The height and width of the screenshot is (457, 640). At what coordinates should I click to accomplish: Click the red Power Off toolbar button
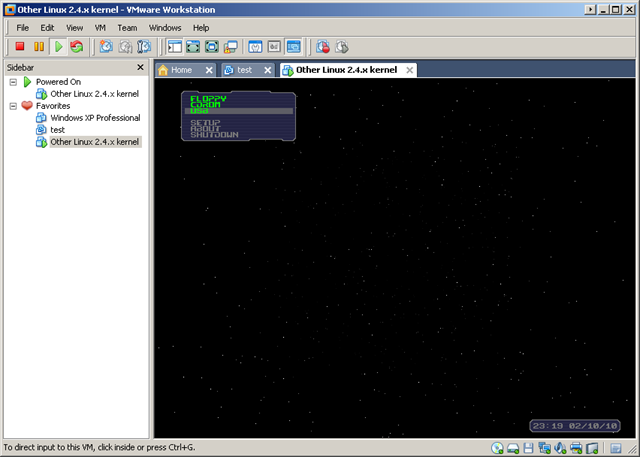pos(19,47)
